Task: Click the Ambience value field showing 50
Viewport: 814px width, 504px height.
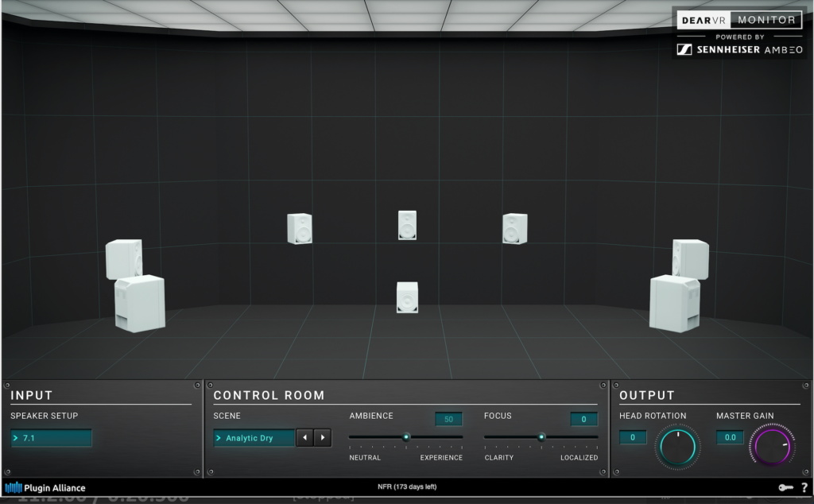Action: (x=448, y=419)
